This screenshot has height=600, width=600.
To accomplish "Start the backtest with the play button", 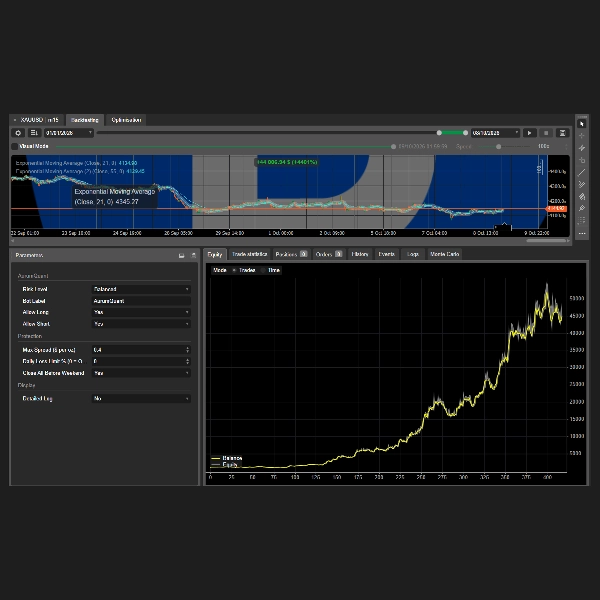I will [530, 133].
